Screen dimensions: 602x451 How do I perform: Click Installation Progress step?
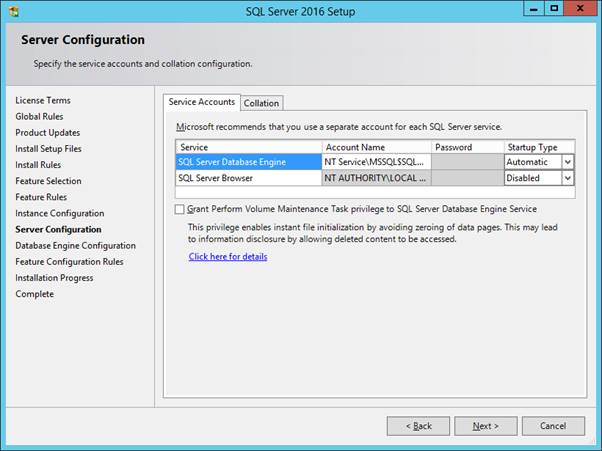pyautogui.click(x=54, y=278)
